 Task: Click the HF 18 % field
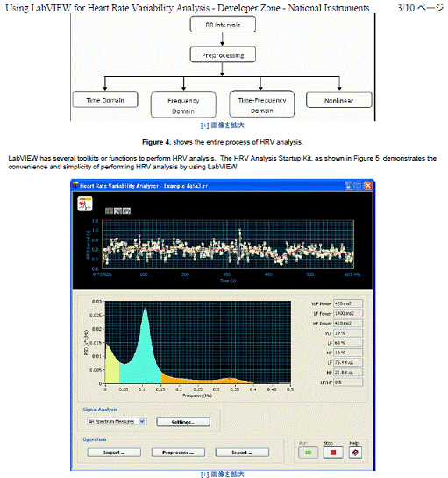[348, 353]
